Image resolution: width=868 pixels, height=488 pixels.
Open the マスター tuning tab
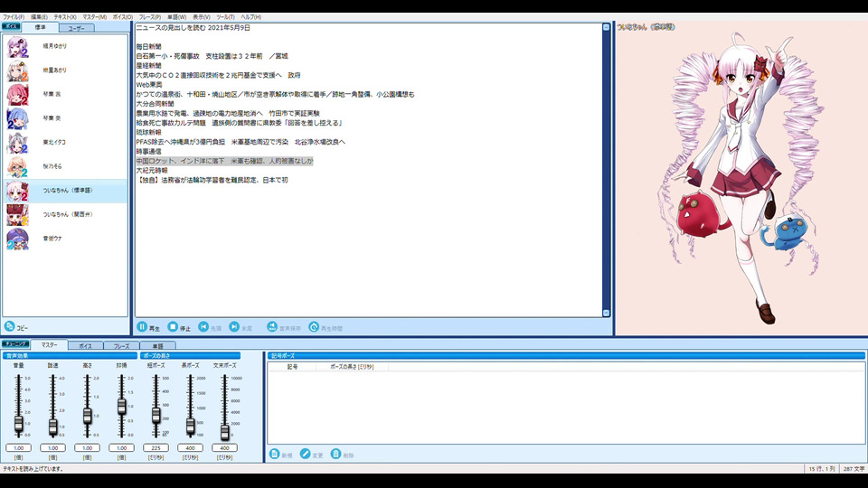pos(49,344)
